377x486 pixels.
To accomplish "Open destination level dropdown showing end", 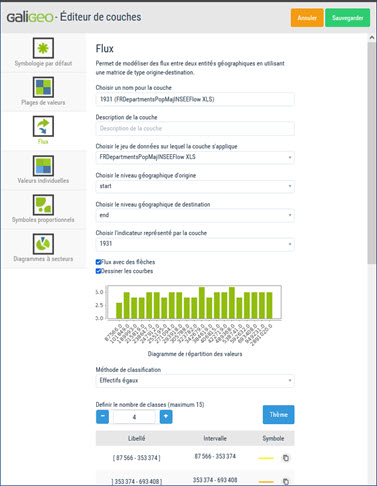I will (195, 215).
